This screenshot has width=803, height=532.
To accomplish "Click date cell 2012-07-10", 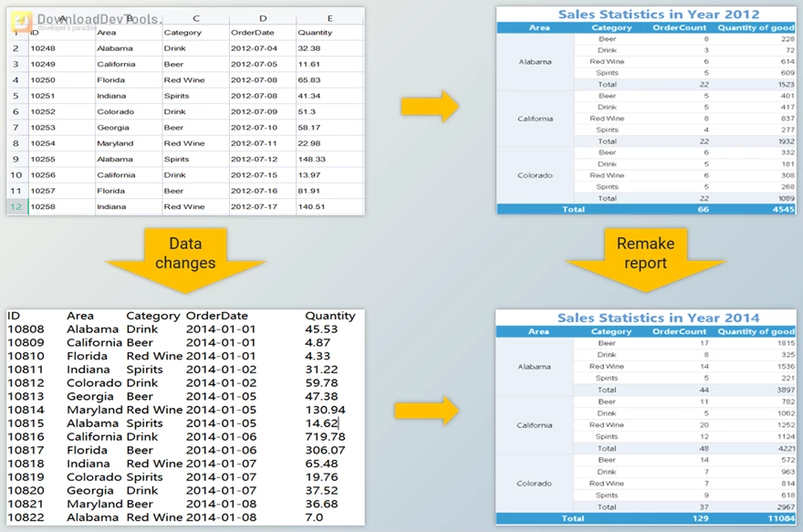I will (x=263, y=128).
